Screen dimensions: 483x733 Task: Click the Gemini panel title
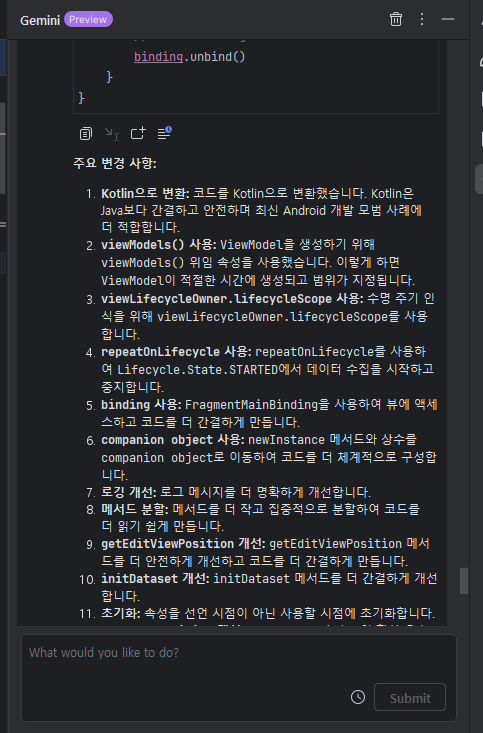click(x=40, y=21)
